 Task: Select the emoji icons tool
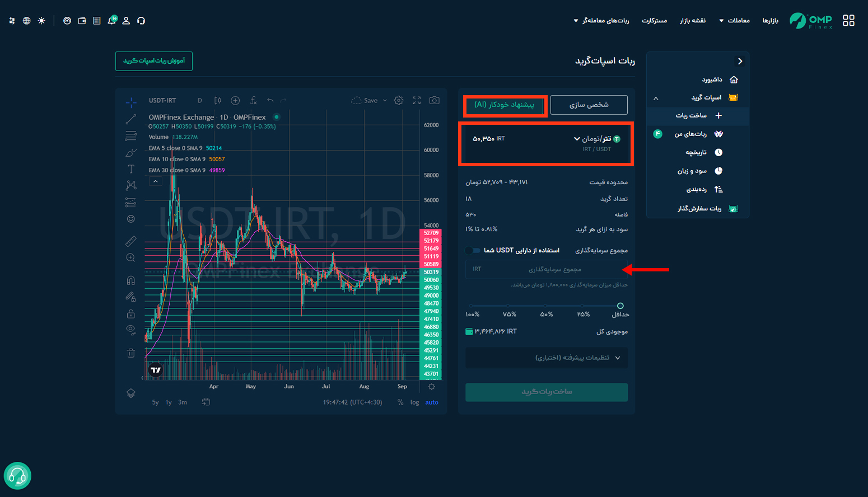pos(130,219)
